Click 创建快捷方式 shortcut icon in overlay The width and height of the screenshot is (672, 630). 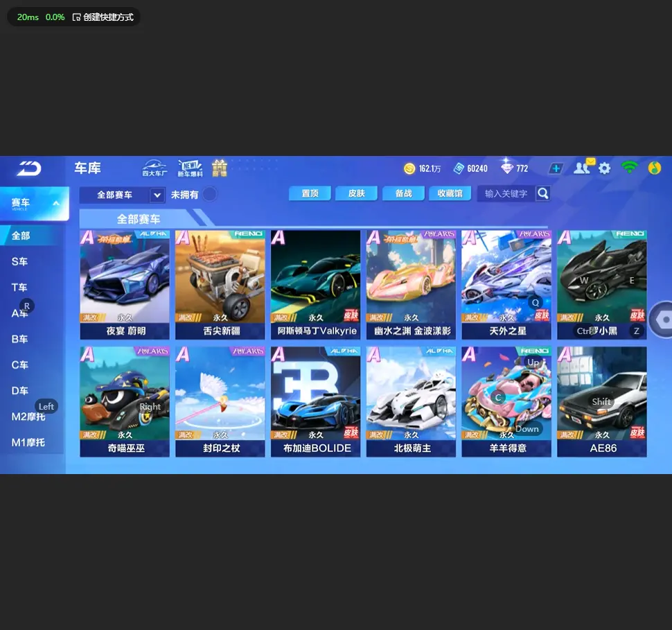tap(77, 17)
